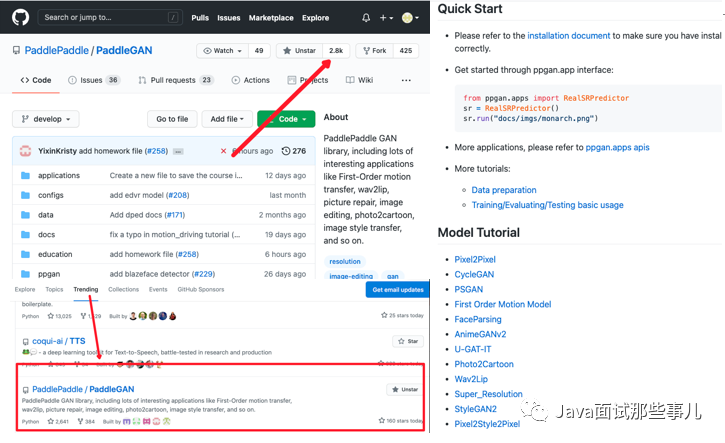
Task: Open the ppgan.apps apis link
Action: point(617,148)
